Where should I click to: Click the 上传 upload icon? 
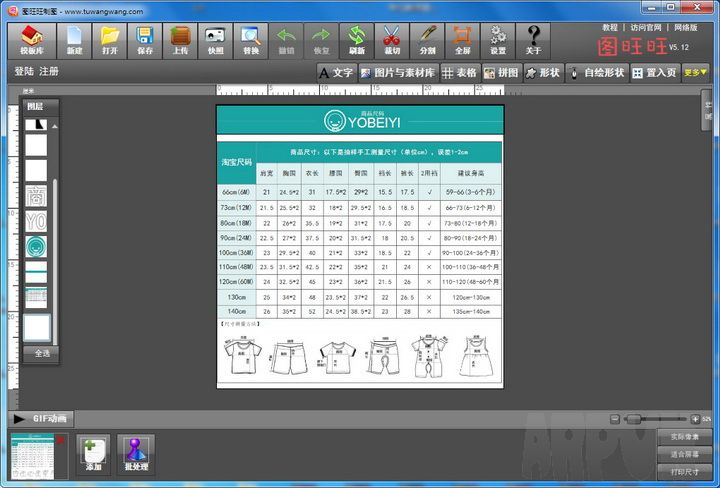click(180, 40)
